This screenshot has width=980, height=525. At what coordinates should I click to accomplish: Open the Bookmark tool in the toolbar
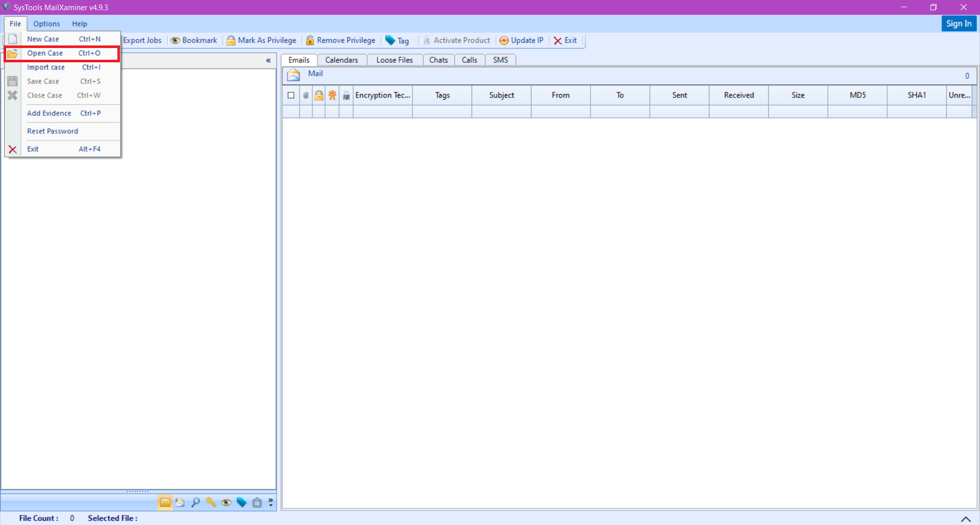click(194, 40)
